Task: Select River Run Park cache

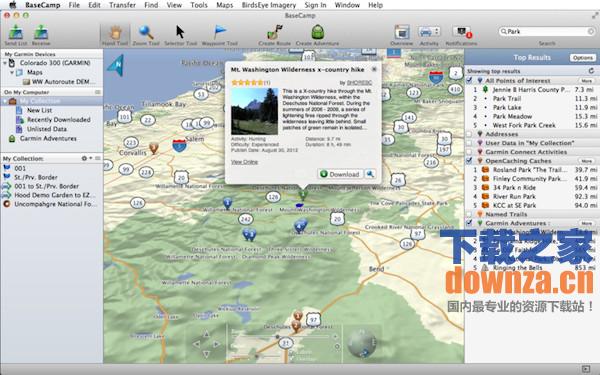Action: [533, 196]
